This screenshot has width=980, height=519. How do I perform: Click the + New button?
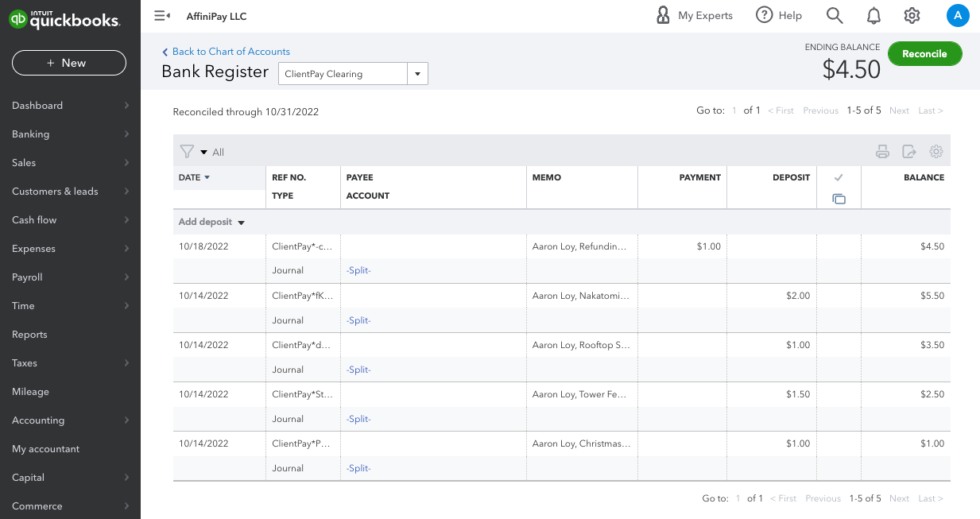[69, 63]
